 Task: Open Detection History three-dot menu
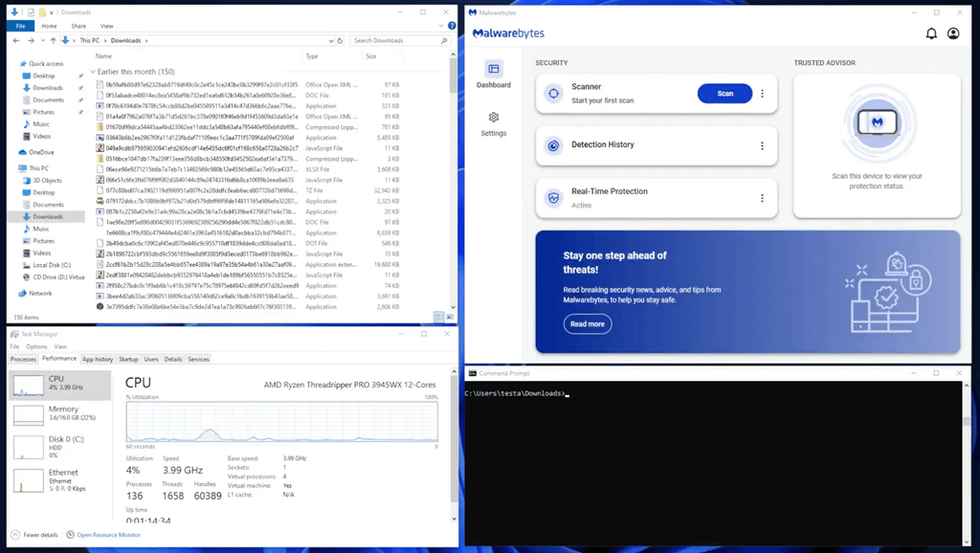(x=762, y=145)
